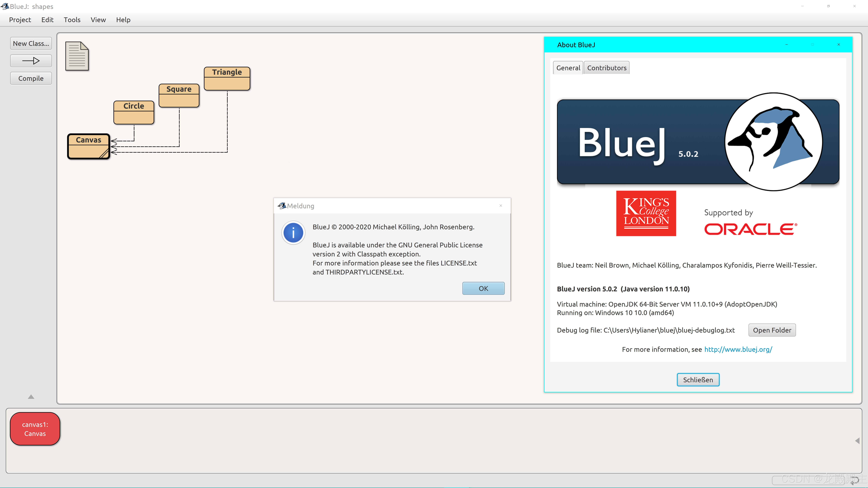Open the Project menu
This screenshot has width=868, height=488.
20,20
